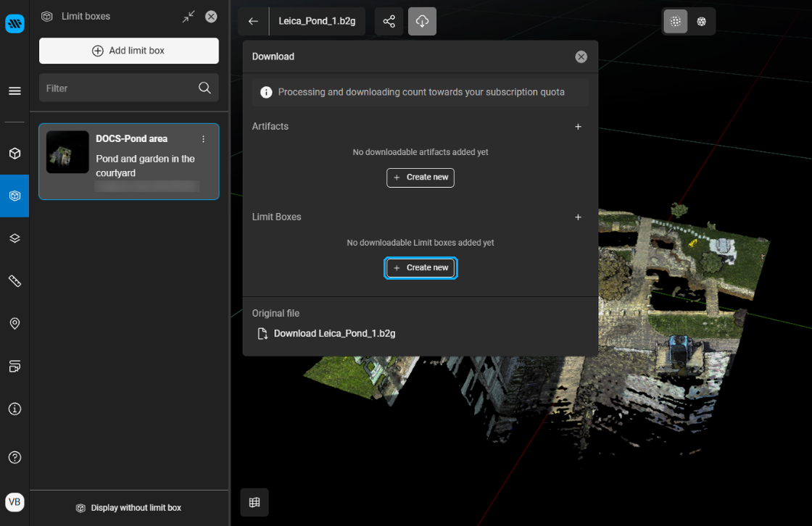This screenshot has height=526, width=812.
Task: Click Create new under Artifacts
Action: coord(420,178)
